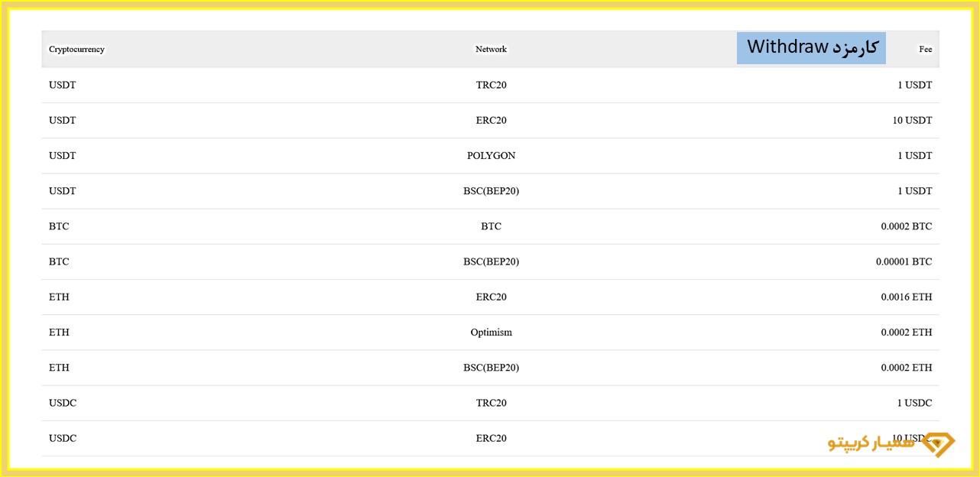Click the 10 USDT fee value
Viewport: 980px width, 477px height.
pos(912,121)
